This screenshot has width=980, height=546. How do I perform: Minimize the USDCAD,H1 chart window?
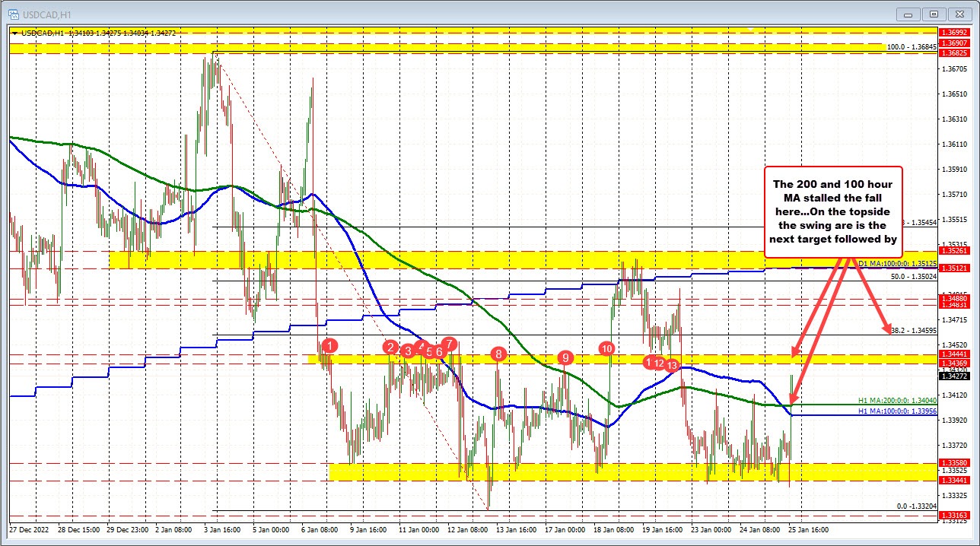point(908,14)
